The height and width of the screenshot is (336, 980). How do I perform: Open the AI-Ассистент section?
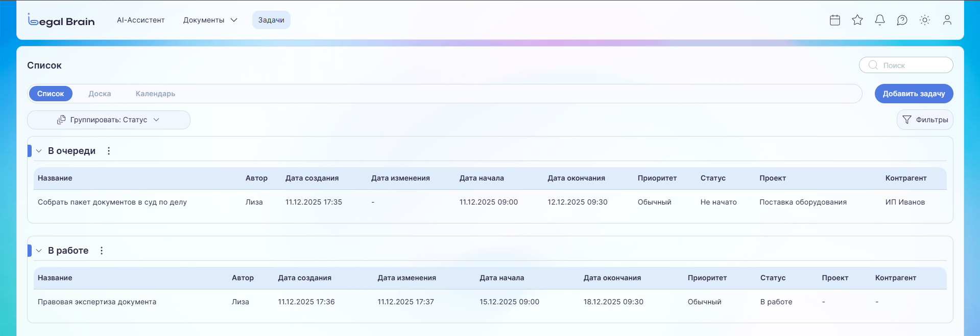pyautogui.click(x=141, y=20)
